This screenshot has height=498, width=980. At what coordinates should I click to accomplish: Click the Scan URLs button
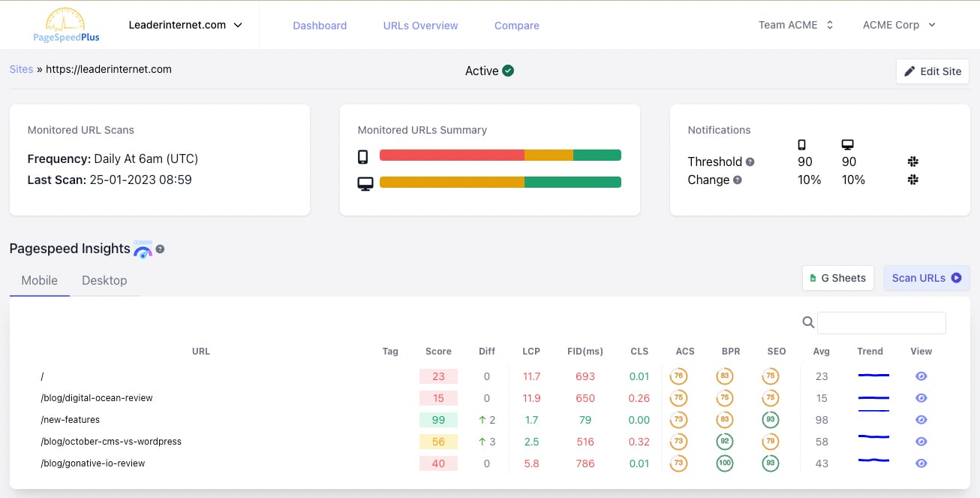coord(926,278)
